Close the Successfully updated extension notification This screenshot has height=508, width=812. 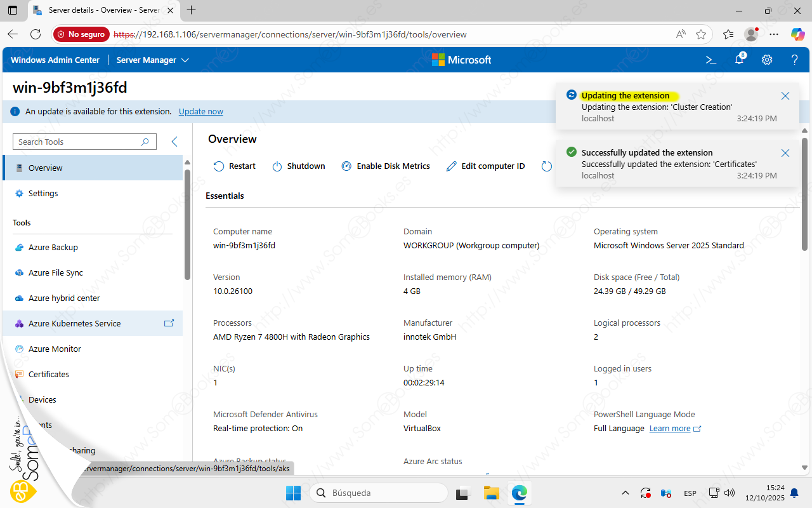[x=785, y=153]
